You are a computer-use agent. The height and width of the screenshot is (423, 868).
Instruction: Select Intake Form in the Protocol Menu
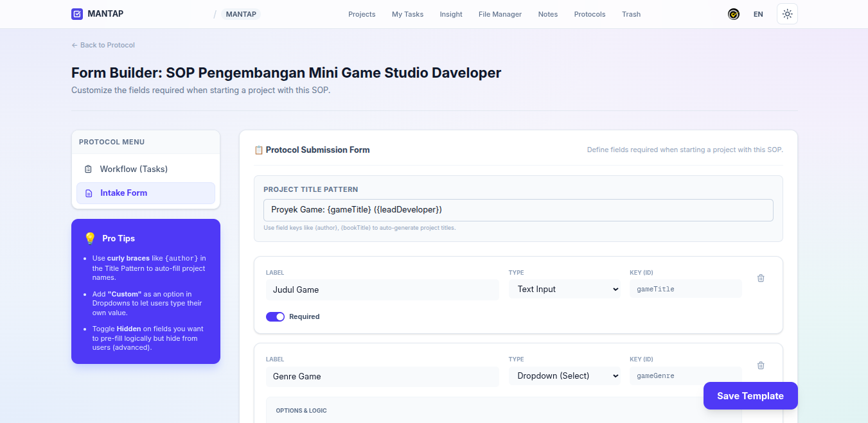pos(146,193)
